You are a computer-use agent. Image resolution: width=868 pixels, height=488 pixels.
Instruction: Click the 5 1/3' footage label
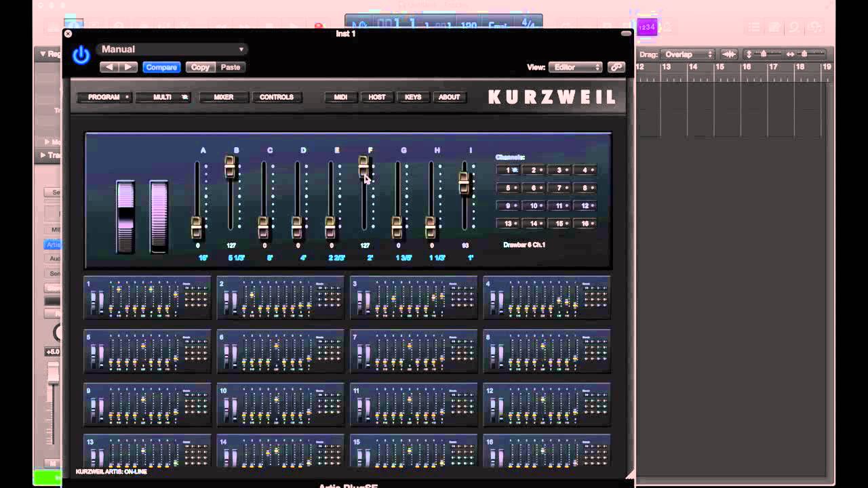pos(236,258)
